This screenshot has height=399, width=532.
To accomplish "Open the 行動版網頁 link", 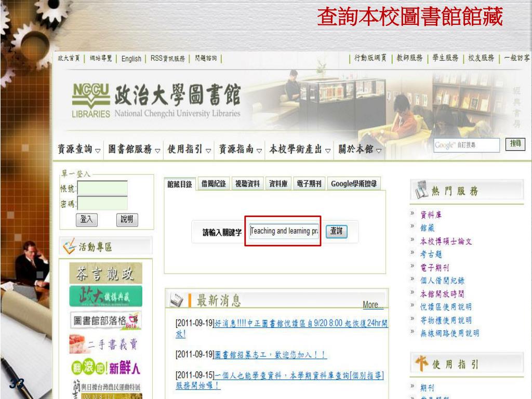I will [x=370, y=58].
